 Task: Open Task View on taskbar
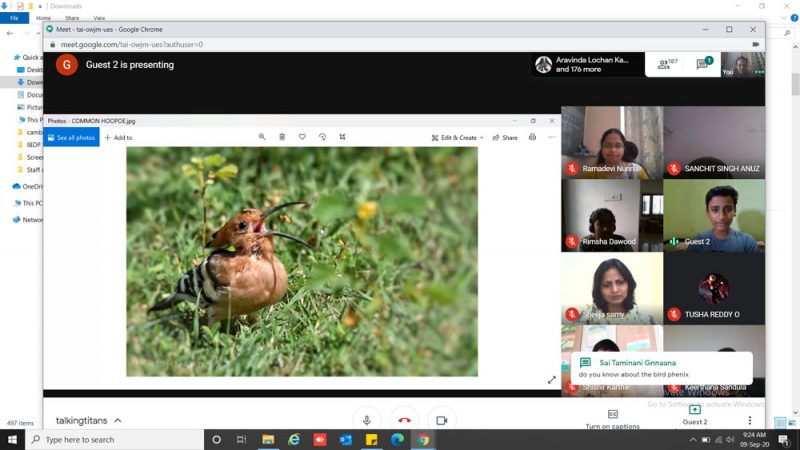coord(242,439)
